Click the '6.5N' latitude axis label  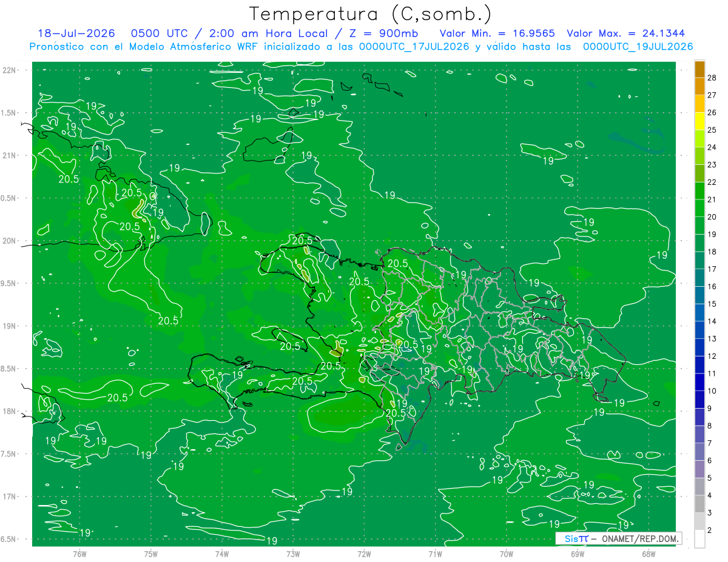tap(8, 540)
